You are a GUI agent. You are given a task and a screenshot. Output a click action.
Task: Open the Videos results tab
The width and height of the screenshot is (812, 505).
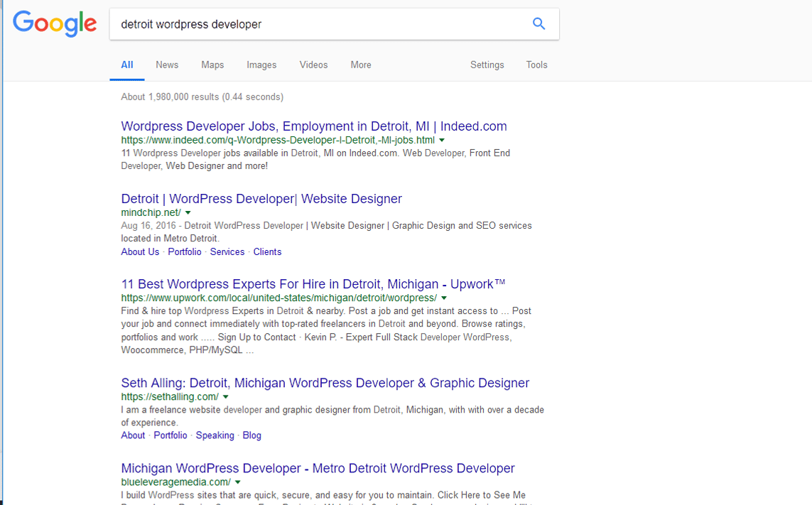(x=313, y=65)
